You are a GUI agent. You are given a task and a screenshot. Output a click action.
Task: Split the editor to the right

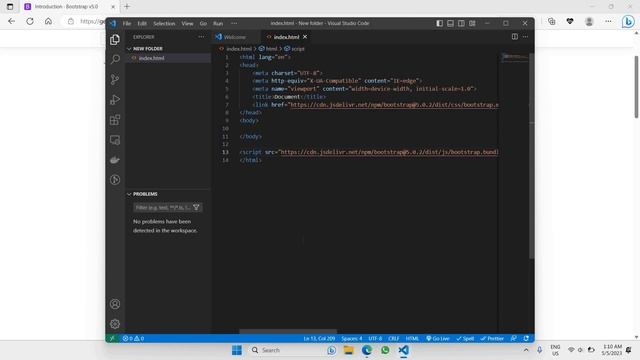(x=515, y=37)
